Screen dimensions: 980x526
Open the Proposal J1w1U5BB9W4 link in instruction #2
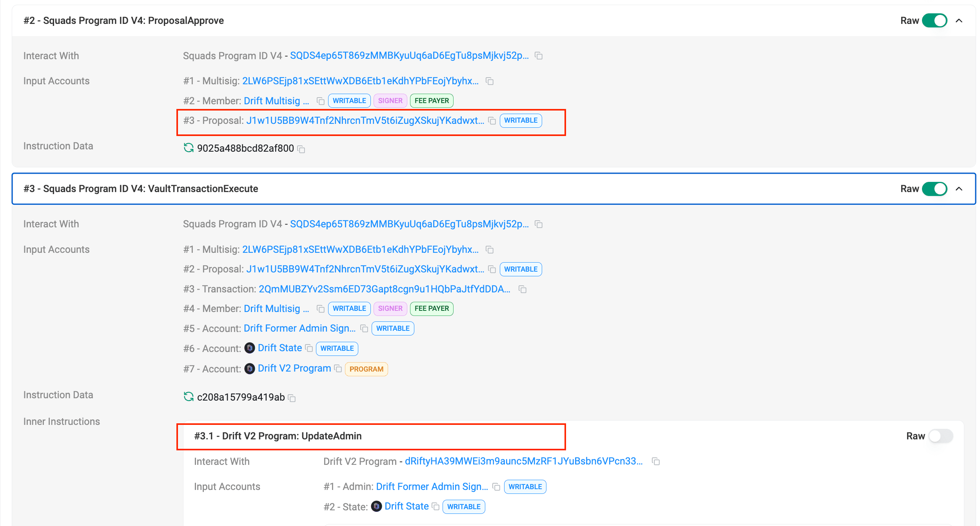coord(365,120)
